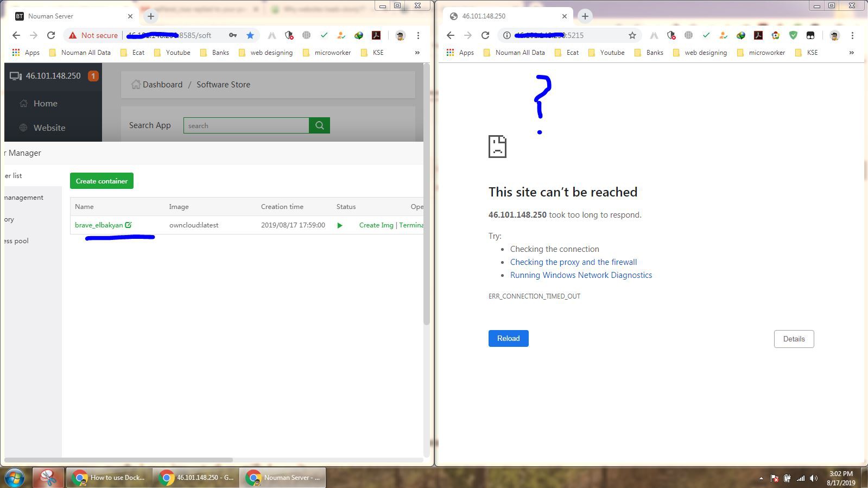Image resolution: width=868 pixels, height=488 pixels.
Task: Open the KSE bookmark folder in error window
Action: 806,53
